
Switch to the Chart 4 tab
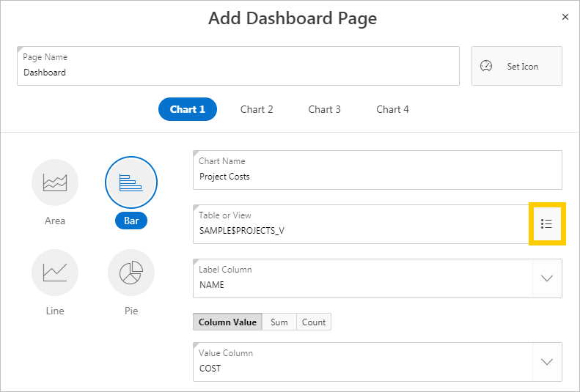392,109
